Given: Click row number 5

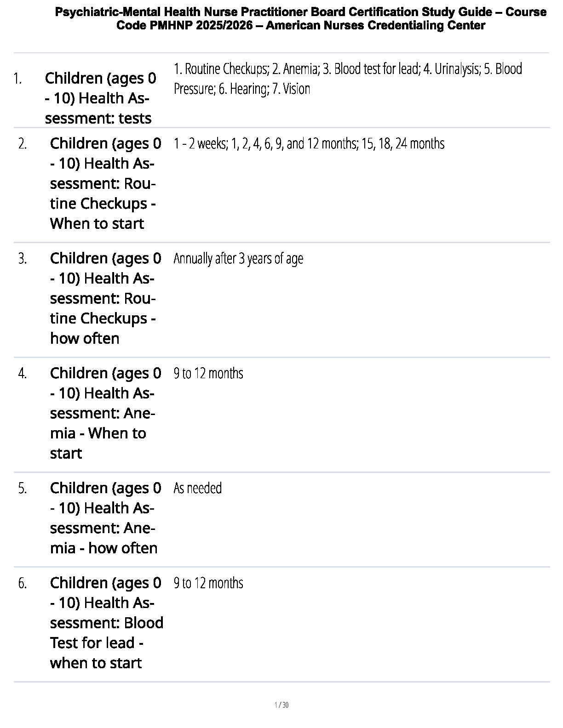Looking at the screenshot, I should click(23, 488).
